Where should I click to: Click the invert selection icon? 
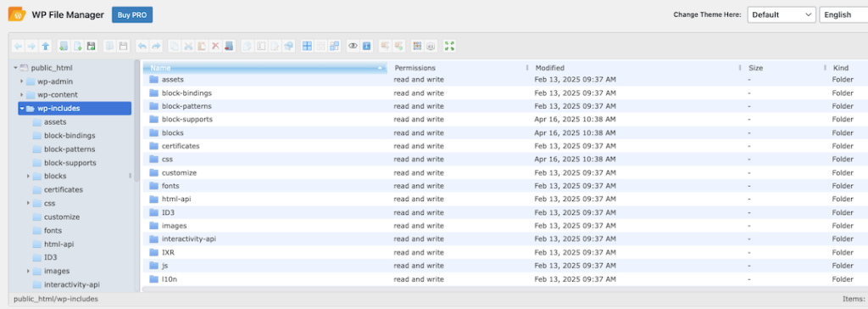(334, 46)
